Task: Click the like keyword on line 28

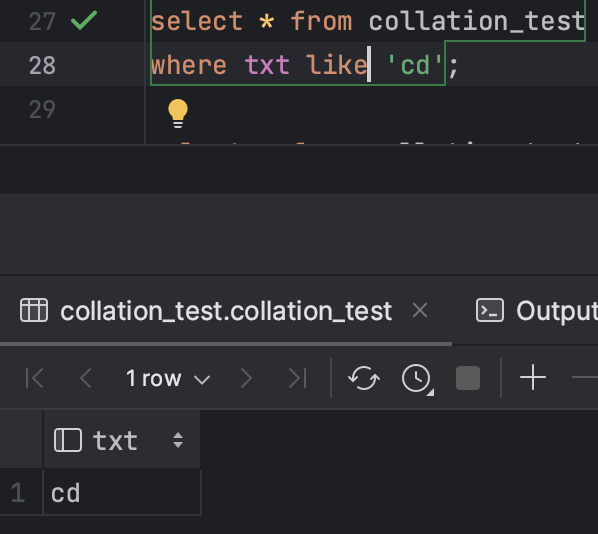Action: 337,64
